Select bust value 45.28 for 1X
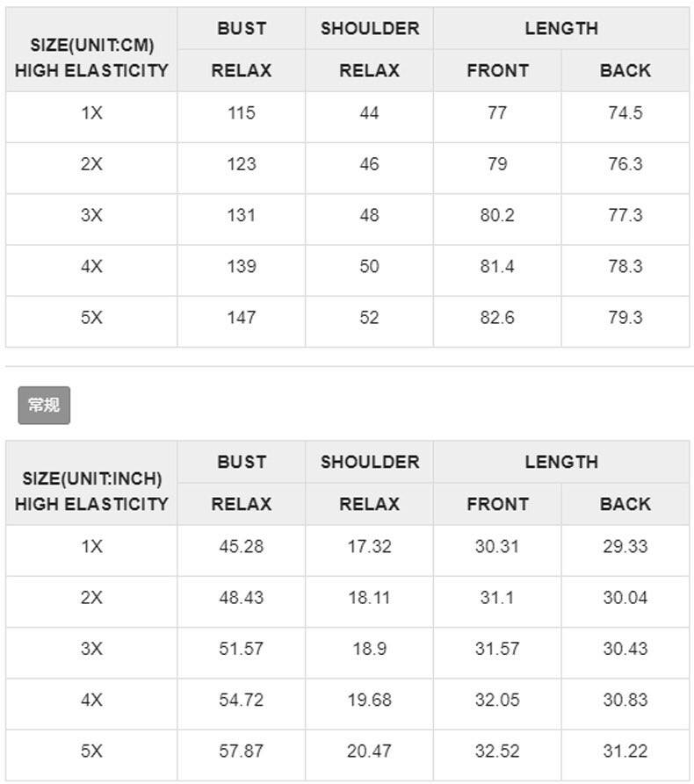694x784 pixels. pos(242,546)
